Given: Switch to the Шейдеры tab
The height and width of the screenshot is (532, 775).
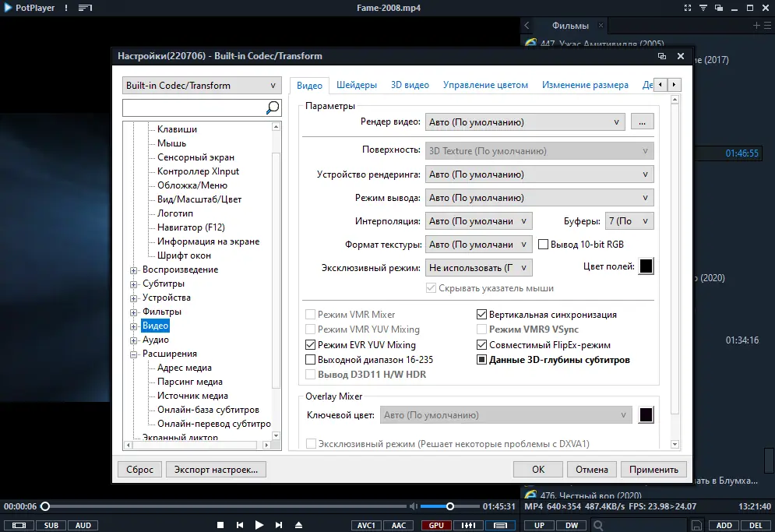Looking at the screenshot, I should pos(357,85).
